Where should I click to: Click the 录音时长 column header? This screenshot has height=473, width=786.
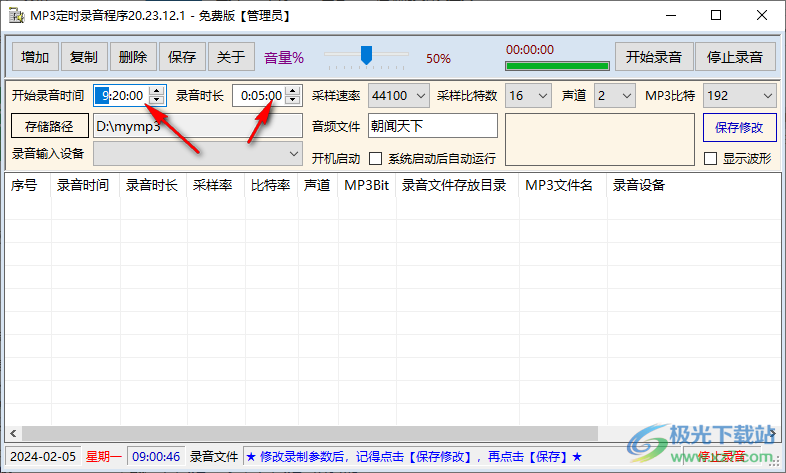pyautogui.click(x=153, y=185)
